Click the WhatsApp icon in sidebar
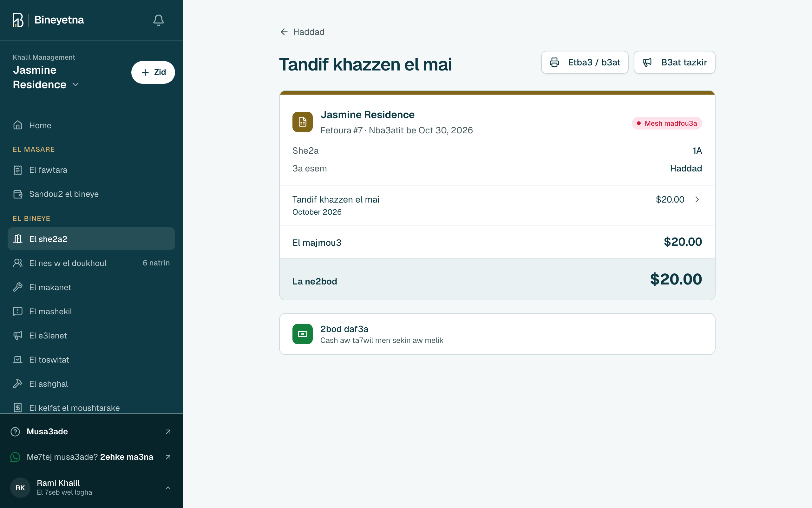Screen dimensions: 812x508 [x=15, y=457]
